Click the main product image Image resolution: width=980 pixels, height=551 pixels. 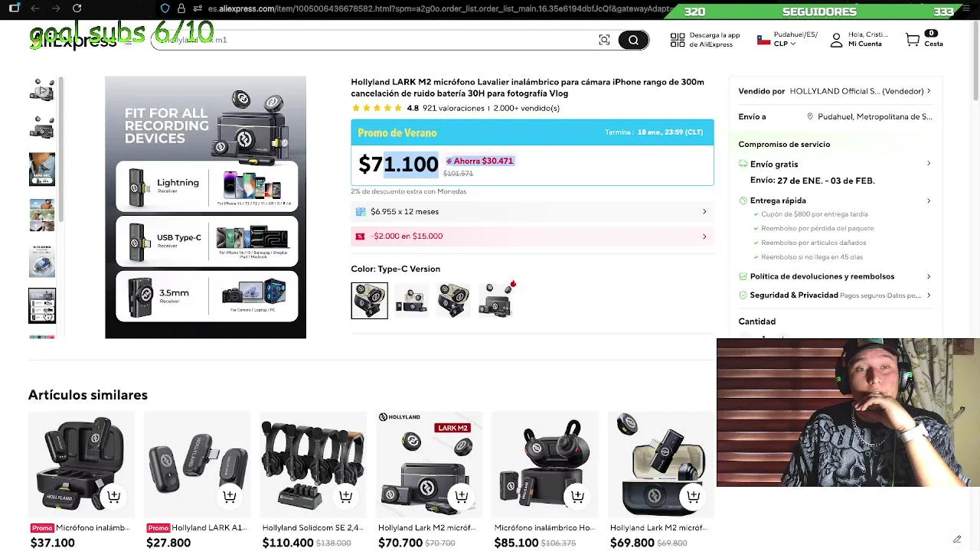(205, 207)
